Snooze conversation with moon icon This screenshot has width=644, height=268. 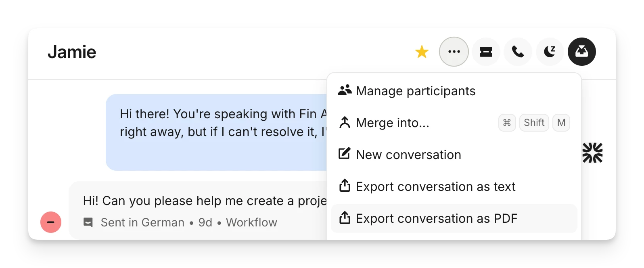tap(550, 52)
